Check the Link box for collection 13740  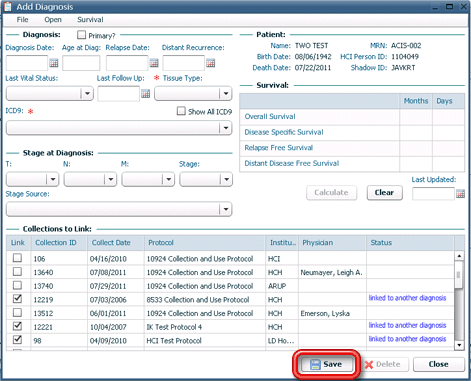17,285
